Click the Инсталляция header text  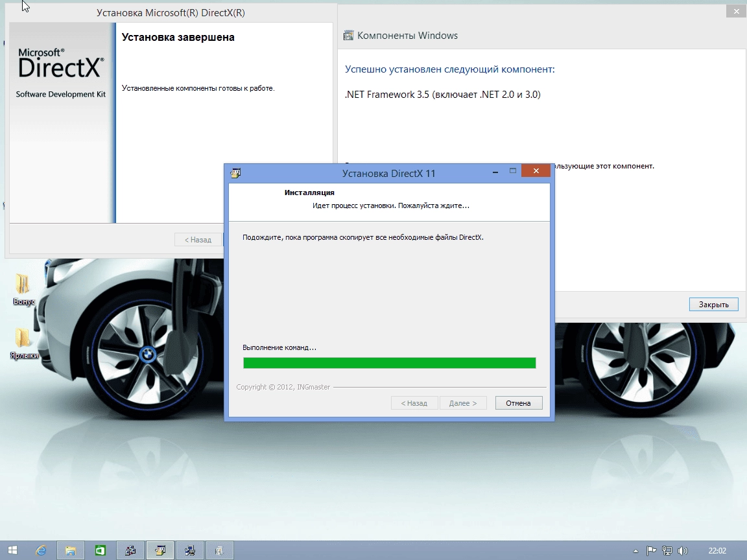(309, 192)
